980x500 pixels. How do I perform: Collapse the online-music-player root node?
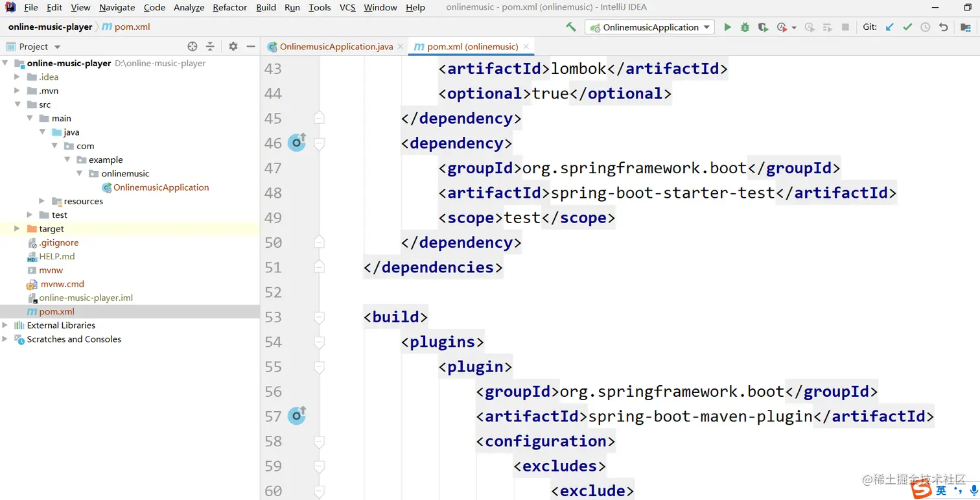click(x=6, y=64)
